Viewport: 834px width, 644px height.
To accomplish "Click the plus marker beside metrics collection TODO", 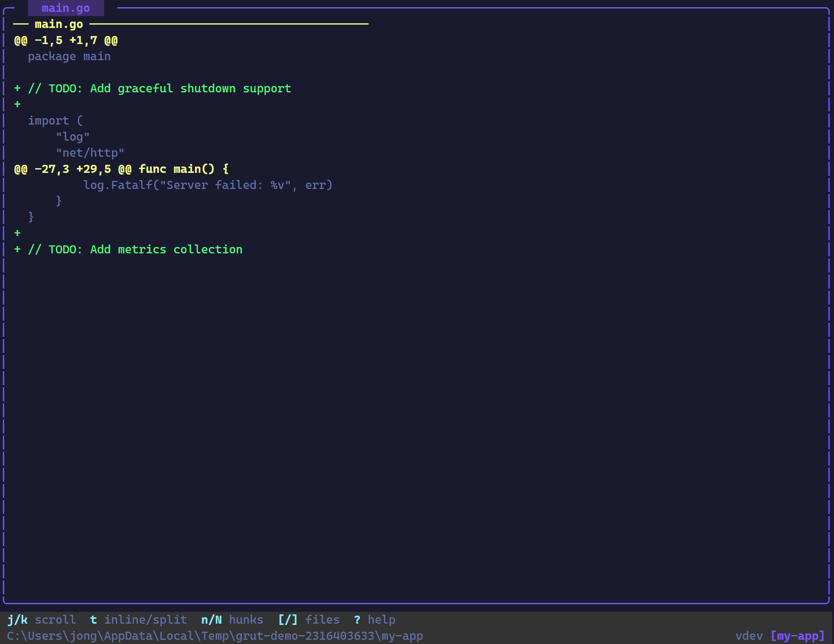I will [x=17, y=249].
